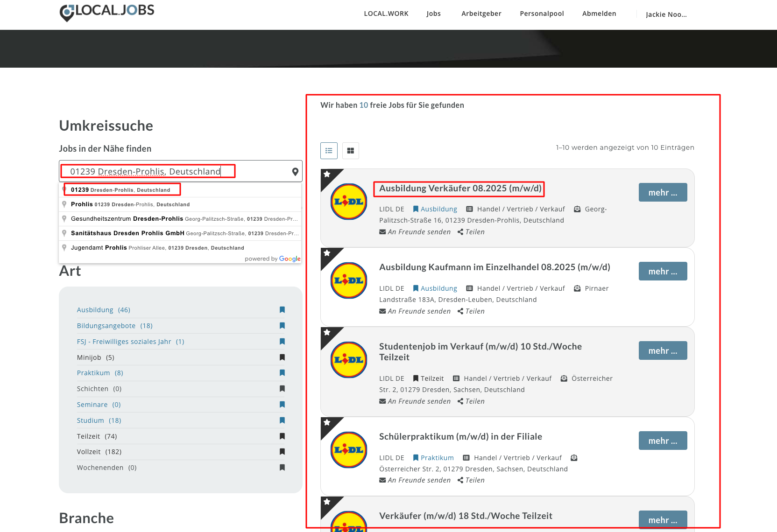
Task: Filter by Bildungsangebote (18)
Action: tap(115, 326)
